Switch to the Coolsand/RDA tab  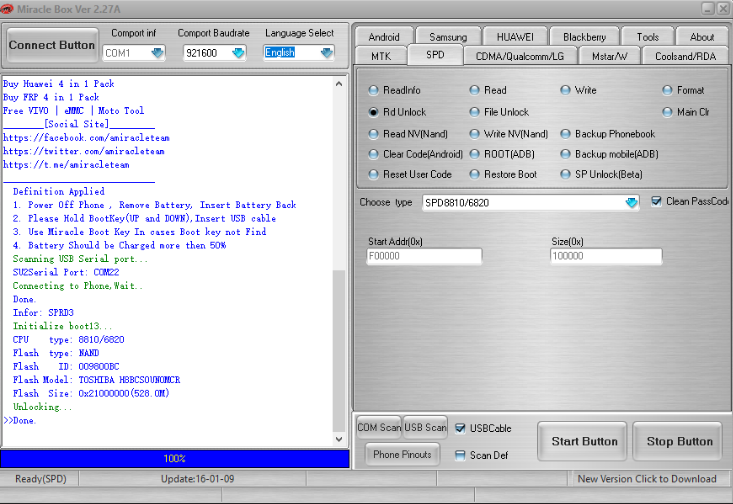point(685,56)
